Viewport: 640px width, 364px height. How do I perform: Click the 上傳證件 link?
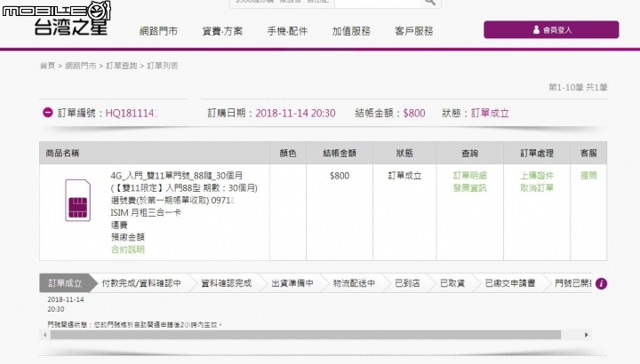pyautogui.click(x=537, y=176)
